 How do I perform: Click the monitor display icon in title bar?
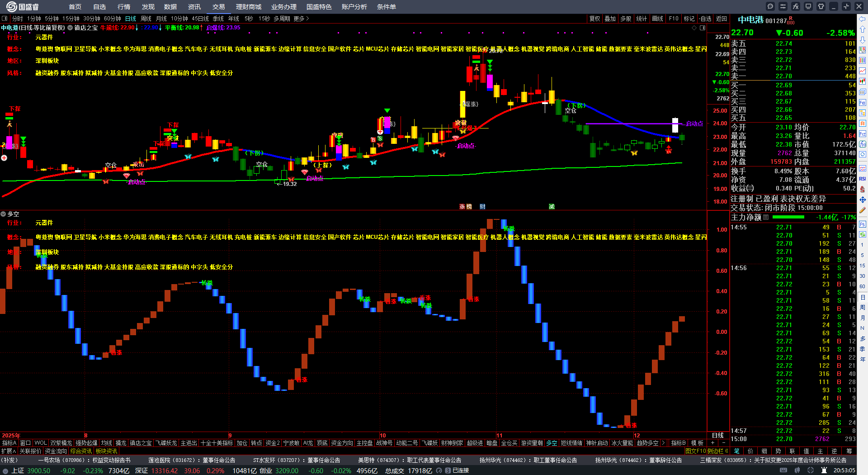808,6
